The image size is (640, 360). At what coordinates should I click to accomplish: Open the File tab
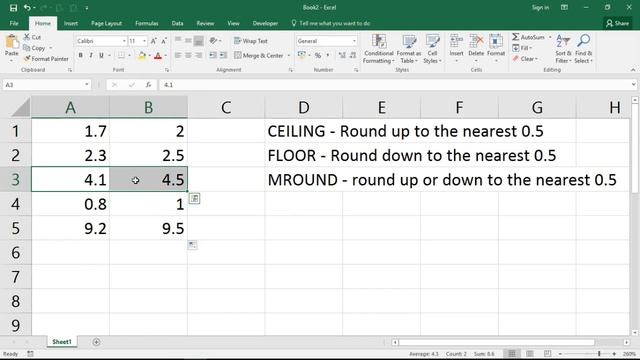pyautogui.click(x=14, y=23)
